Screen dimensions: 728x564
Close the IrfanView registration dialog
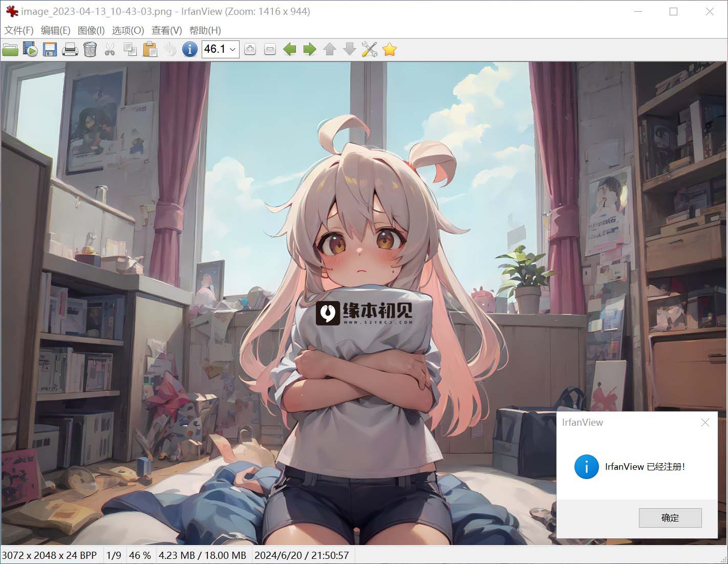705,422
